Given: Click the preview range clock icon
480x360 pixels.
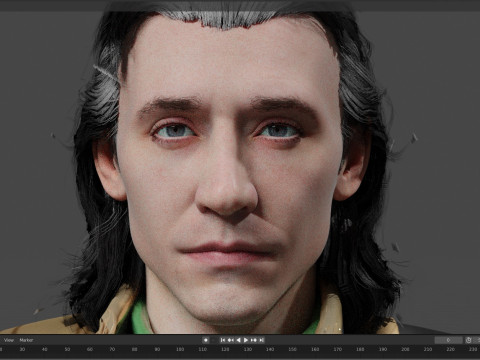Looking at the screenshot, I should pos(469,340).
